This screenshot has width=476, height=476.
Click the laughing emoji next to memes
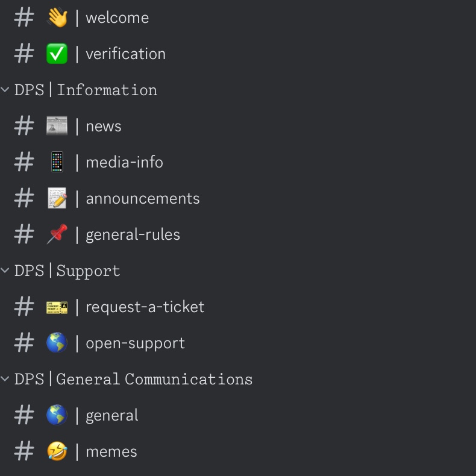coord(57,451)
